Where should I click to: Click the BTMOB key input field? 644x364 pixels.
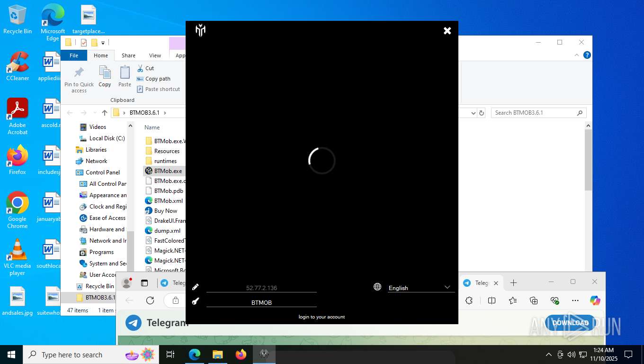pyautogui.click(x=261, y=302)
